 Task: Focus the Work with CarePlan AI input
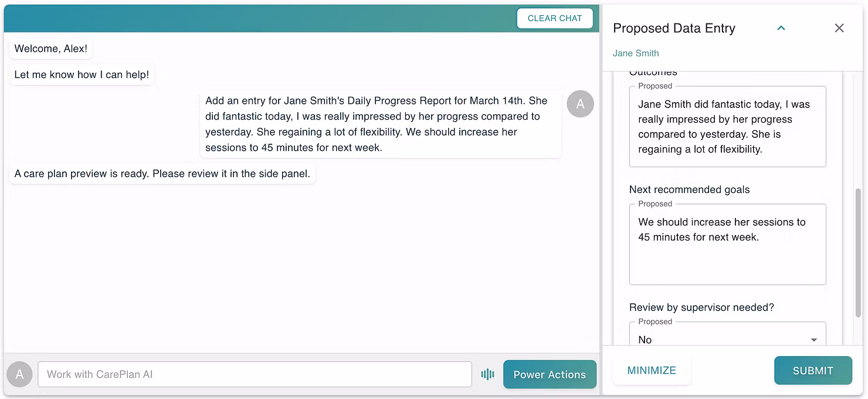coord(255,374)
